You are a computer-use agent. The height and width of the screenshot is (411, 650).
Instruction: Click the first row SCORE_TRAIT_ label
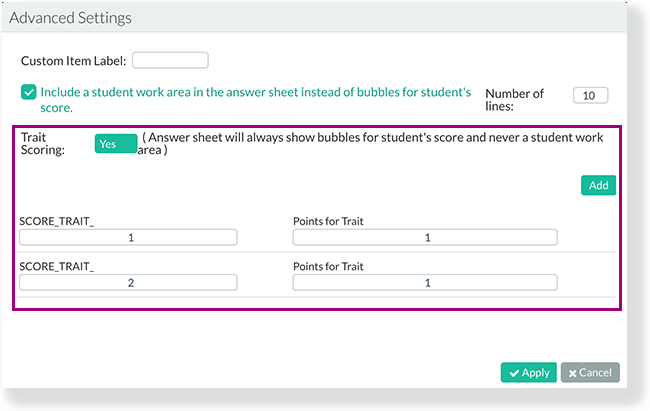pos(57,221)
